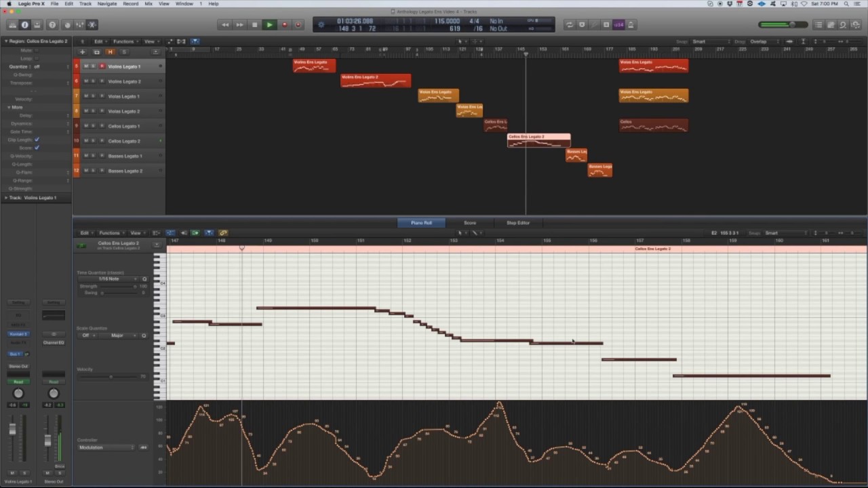Image resolution: width=868 pixels, height=488 pixels.
Task: Click the Scale Quantize Q button
Action: pyautogui.click(x=144, y=335)
